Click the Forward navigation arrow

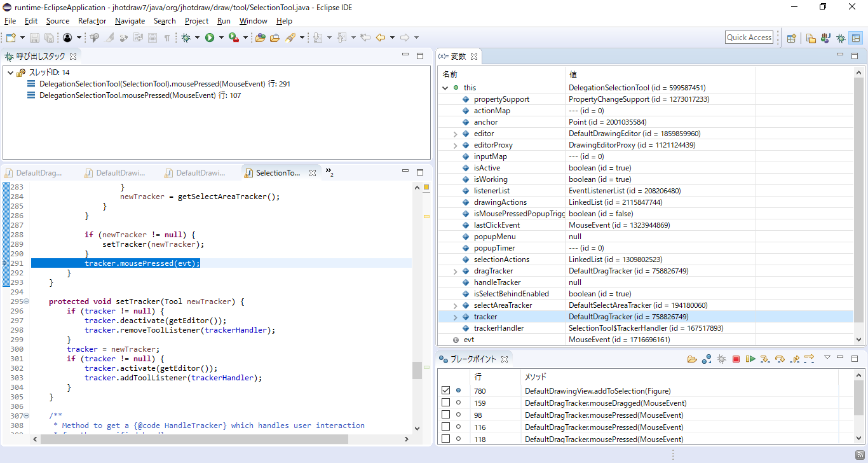pos(405,38)
